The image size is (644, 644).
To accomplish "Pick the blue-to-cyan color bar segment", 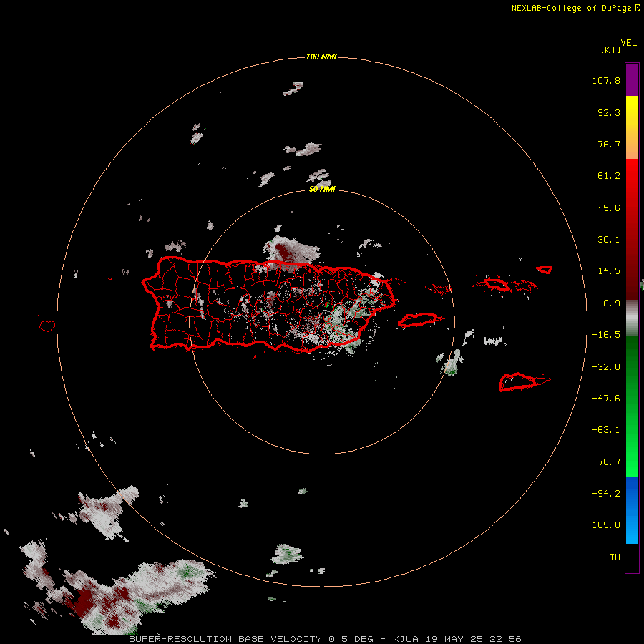I will [632, 510].
